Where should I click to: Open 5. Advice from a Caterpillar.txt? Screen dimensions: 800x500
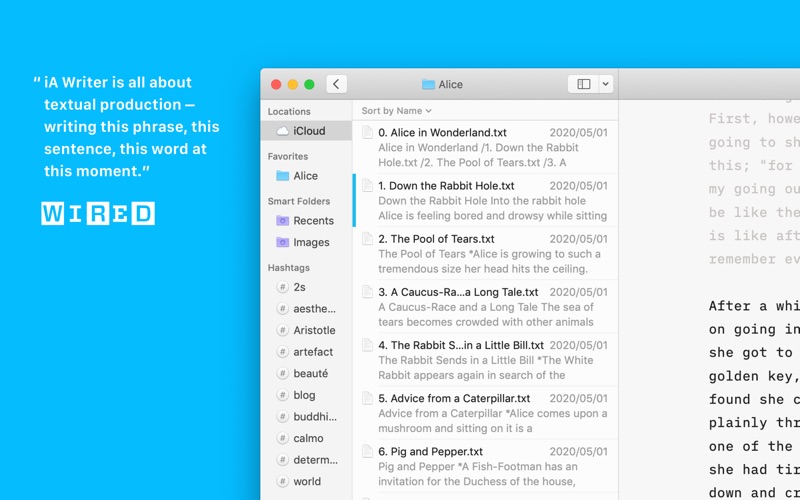click(x=485, y=413)
